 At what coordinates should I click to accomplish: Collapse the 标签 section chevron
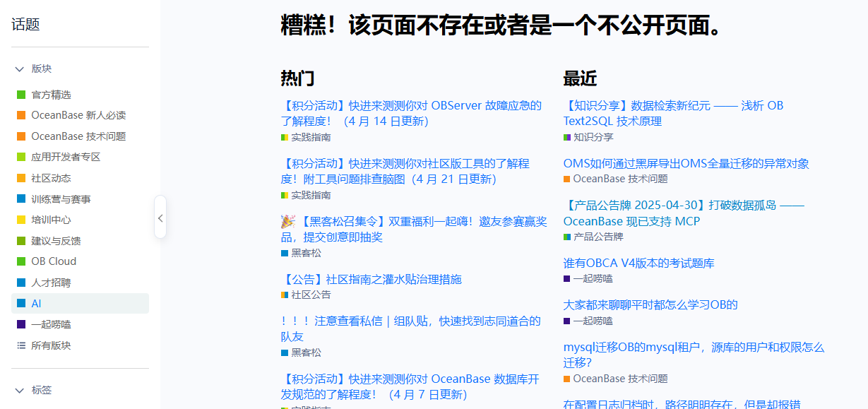19,390
